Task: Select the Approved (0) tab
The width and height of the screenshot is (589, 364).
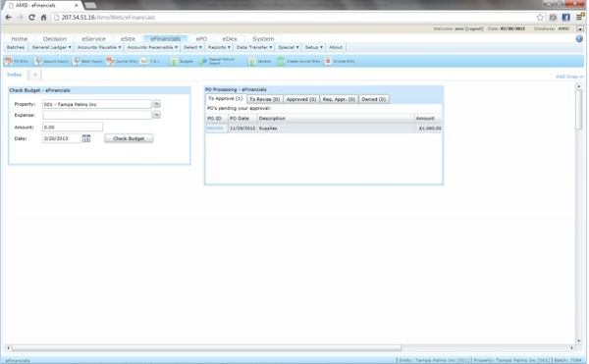Action: tap(301, 99)
